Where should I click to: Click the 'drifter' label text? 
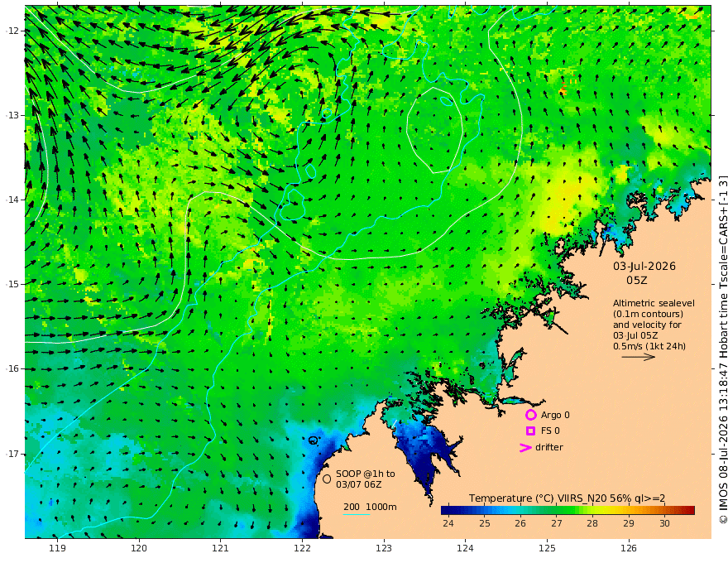click(549, 447)
